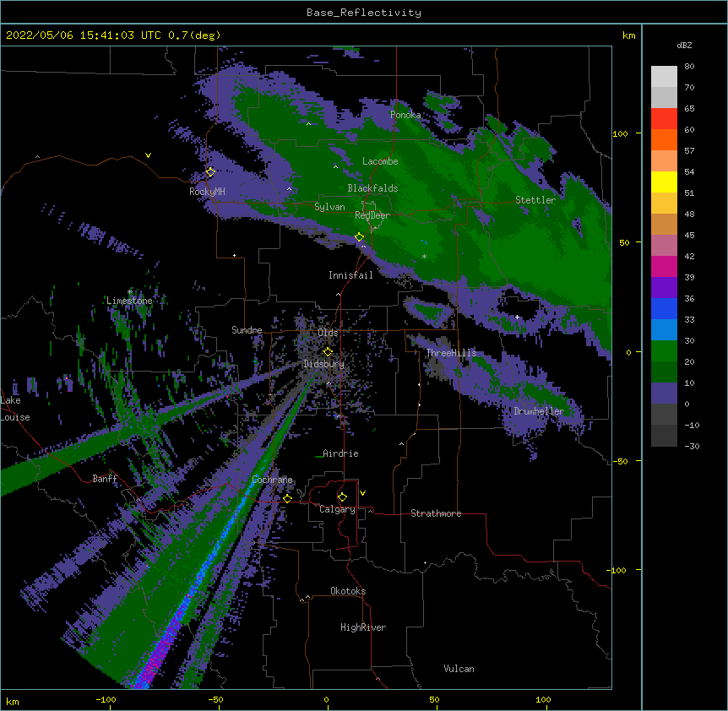Click the Limestone label
The image size is (728, 711).
[x=129, y=301]
